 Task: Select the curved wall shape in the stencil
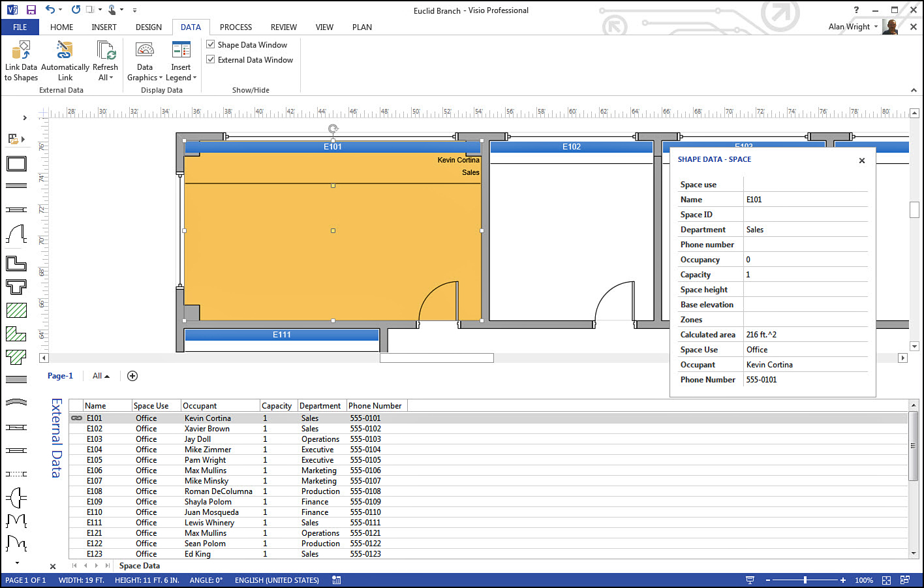(x=16, y=403)
